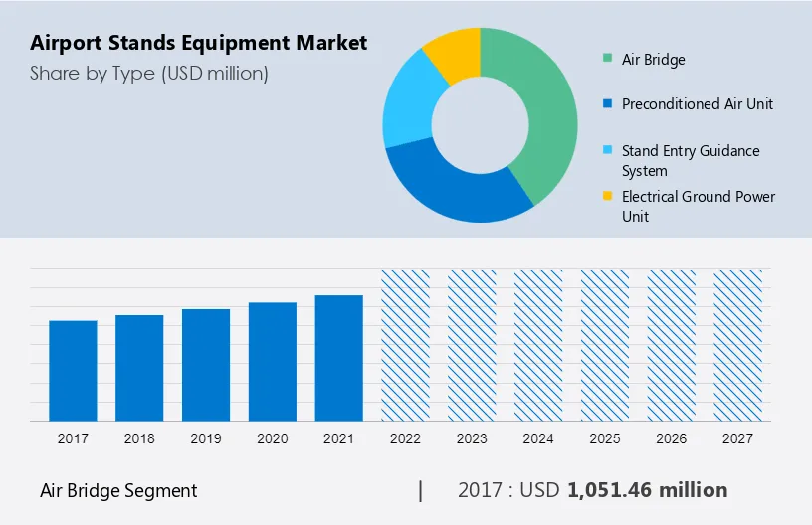Image resolution: width=812 pixels, height=525 pixels.
Task: Select the Stand Entry Guidance System label
Action: [x=691, y=160]
